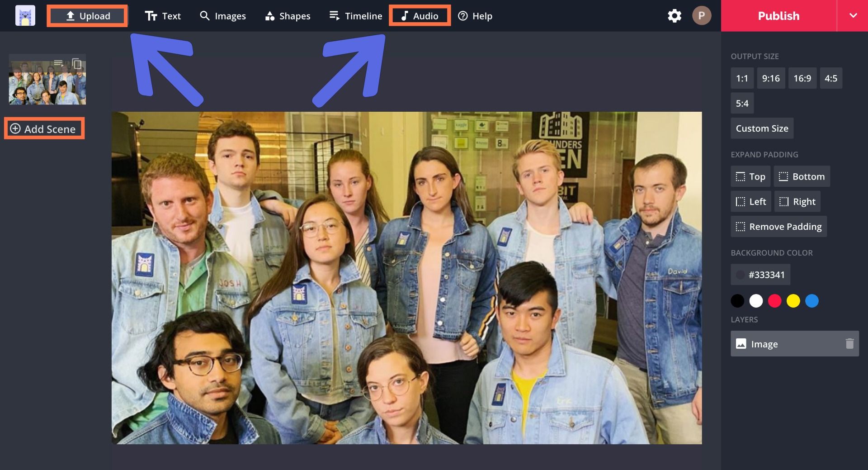Open the settings gear icon
The height and width of the screenshot is (470, 868).
click(674, 16)
